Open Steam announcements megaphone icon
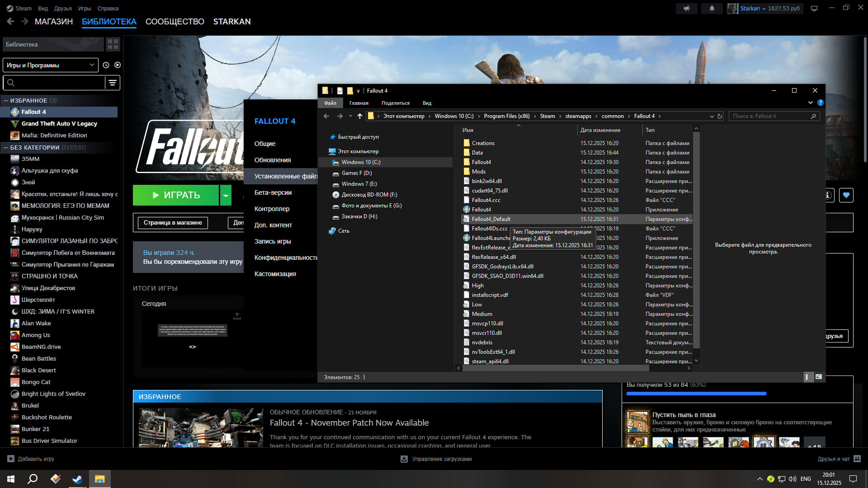The height and width of the screenshot is (488, 868). click(687, 9)
